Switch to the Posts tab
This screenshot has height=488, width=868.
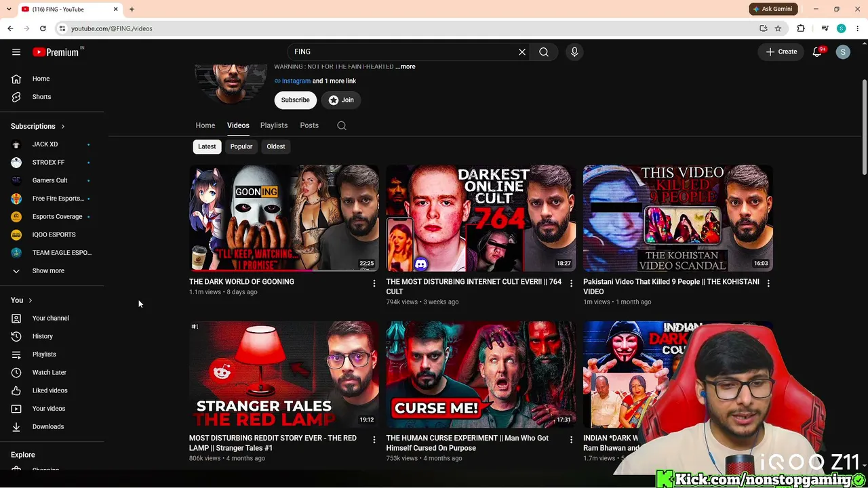[309, 125]
